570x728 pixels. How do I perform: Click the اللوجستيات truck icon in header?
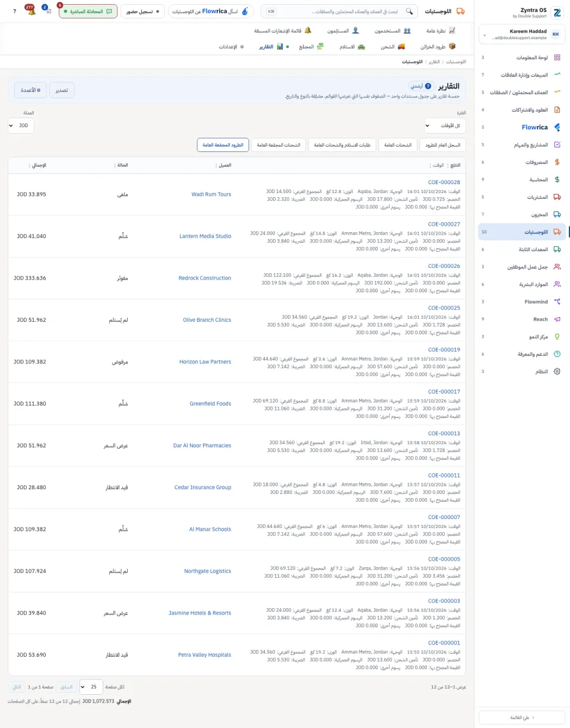pos(461,11)
